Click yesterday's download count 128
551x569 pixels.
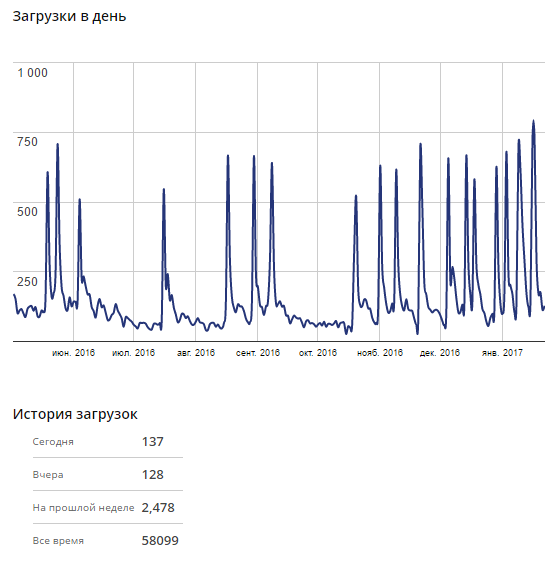[x=153, y=475]
